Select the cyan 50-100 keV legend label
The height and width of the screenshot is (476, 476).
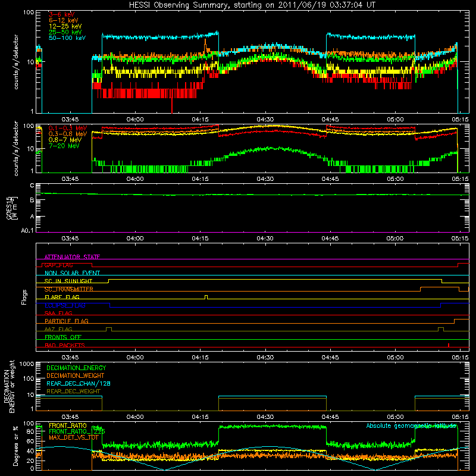pyautogui.click(x=67, y=38)
